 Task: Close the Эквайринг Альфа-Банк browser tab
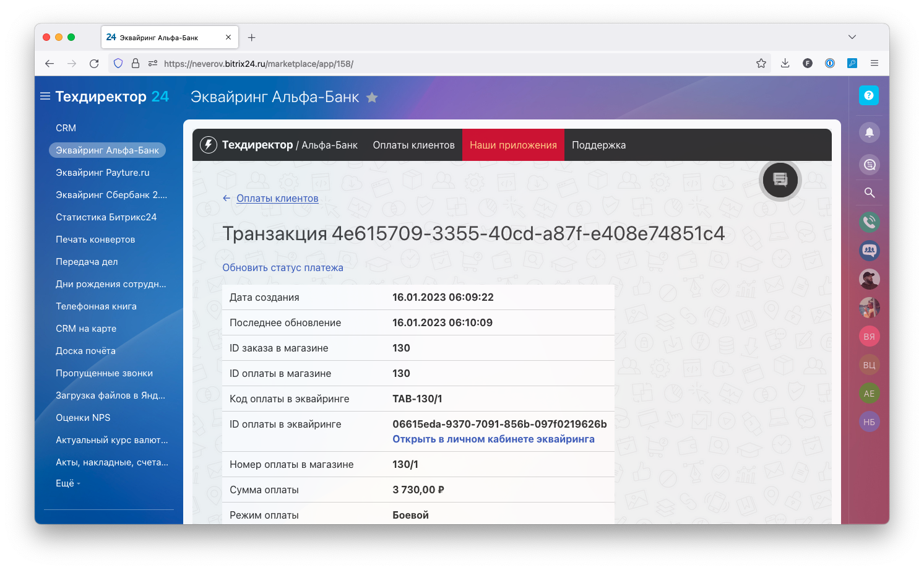tap(228, 37)
